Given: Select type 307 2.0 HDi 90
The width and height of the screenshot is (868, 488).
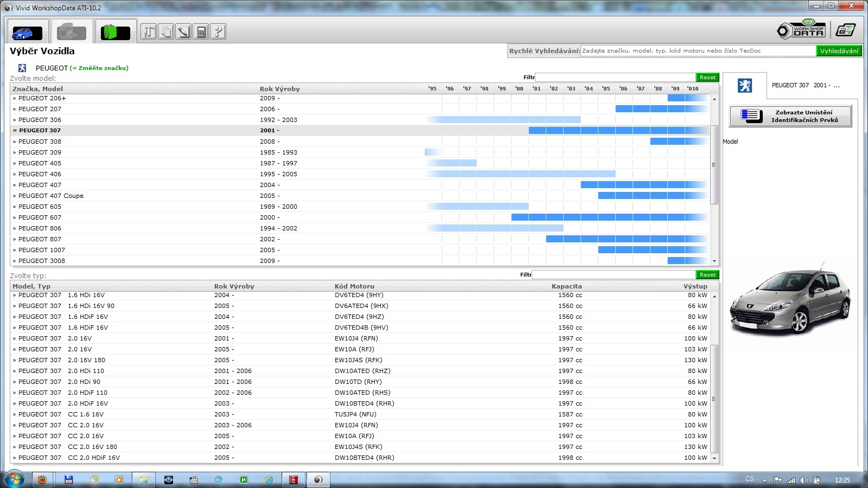Looking at the screenshot, I should click(361, 382).
